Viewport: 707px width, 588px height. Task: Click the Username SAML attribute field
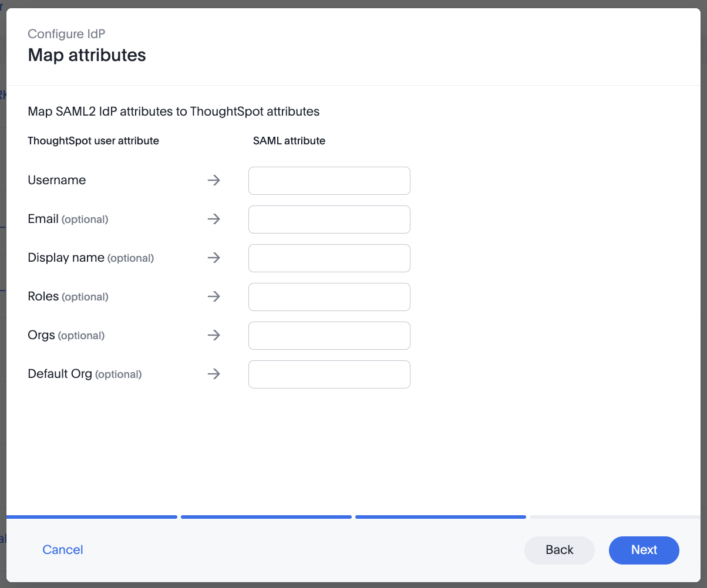click(329, 181)
